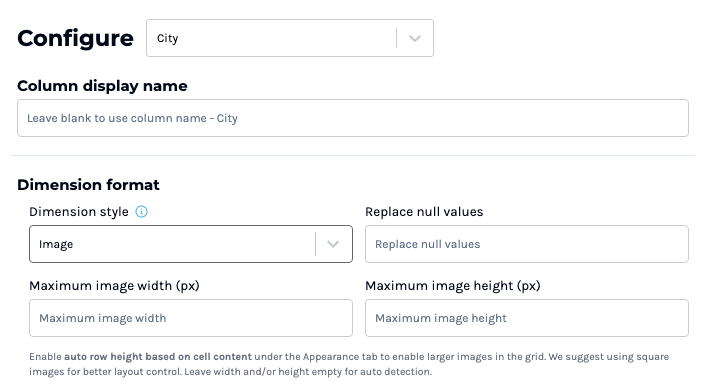Viewport: 703px width, 389px height.
Task: Focus the Column display name field
Action: pyautogui.click(x=353, y=118)
